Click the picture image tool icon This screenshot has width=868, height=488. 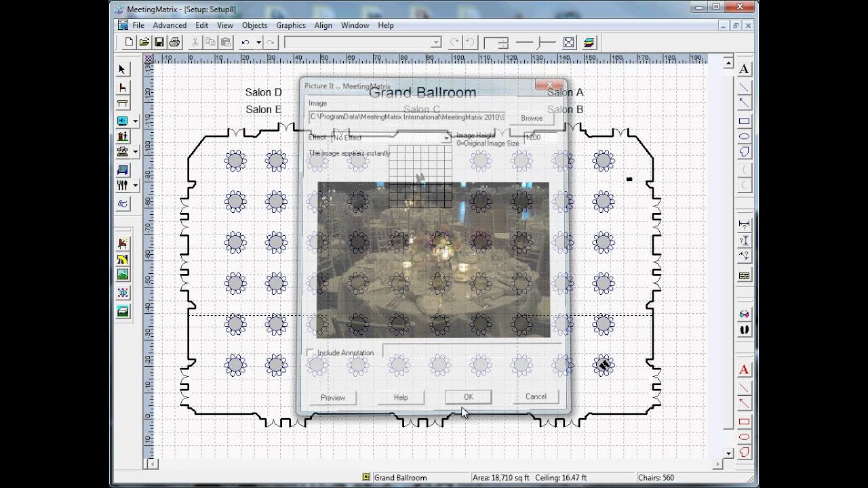coord(123,274)
